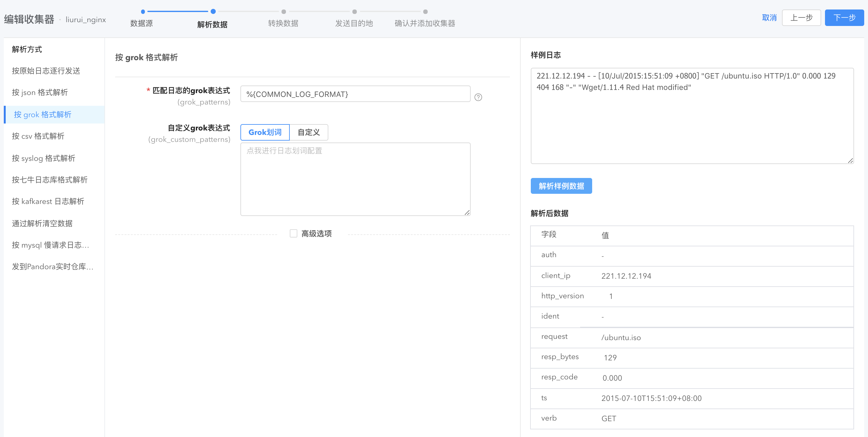Screen dimensions: 868x437
Task: Switch to the 自定义 toggle option
Action: [x=309, y=132]
